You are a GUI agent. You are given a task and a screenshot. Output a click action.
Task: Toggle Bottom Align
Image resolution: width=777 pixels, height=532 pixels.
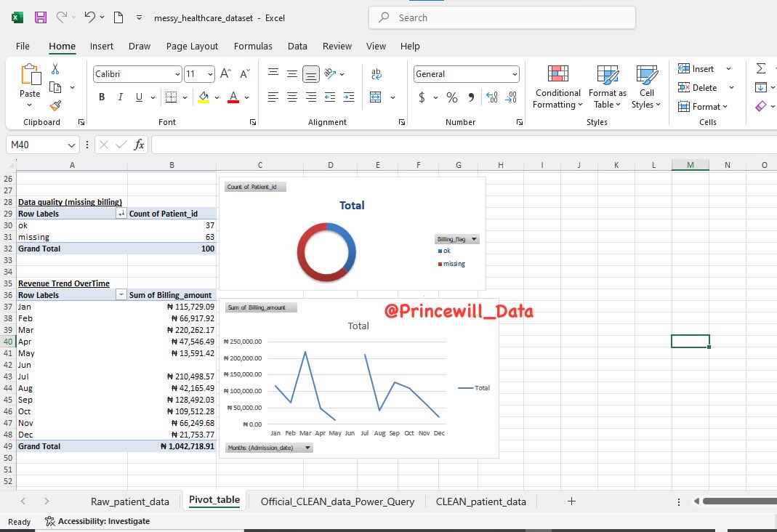[311, 74]
